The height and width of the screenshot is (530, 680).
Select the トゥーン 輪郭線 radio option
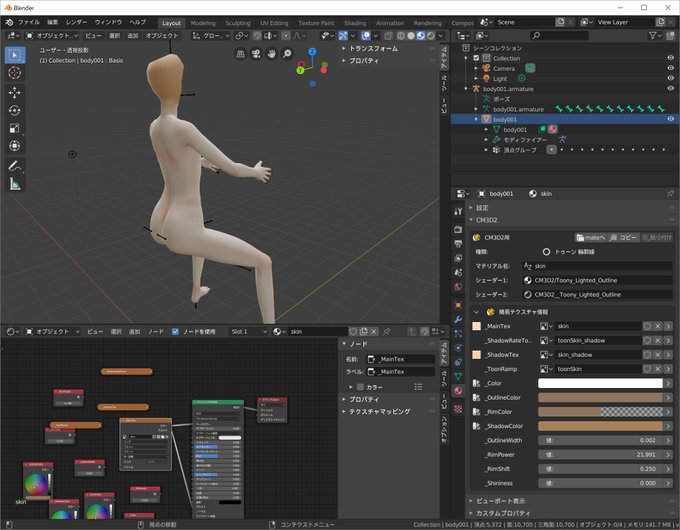pyautogui.click(x=546, y=252)
